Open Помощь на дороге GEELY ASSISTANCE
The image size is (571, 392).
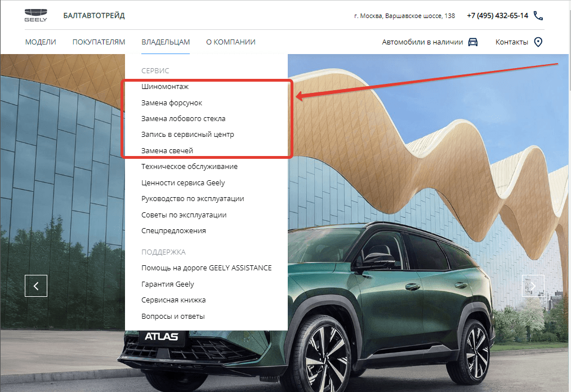[207, 268]
